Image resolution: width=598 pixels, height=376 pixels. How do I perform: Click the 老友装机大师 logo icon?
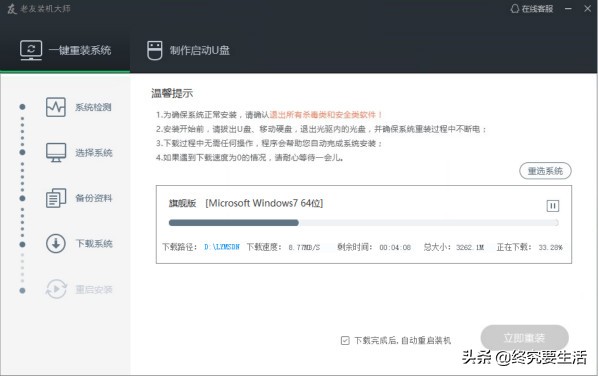(x=12, y=8)
